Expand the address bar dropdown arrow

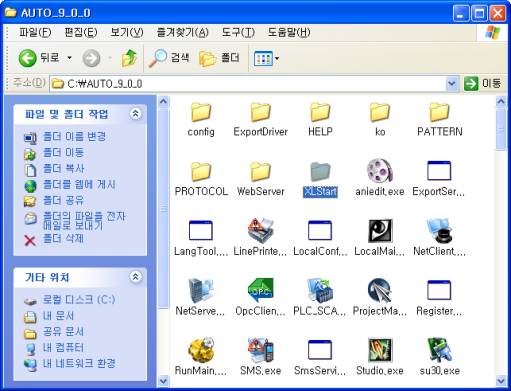(452, 83)
